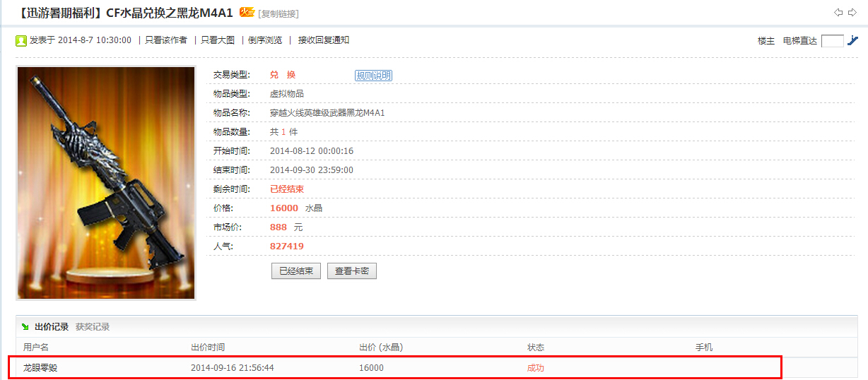
Task: Open the 出价记录 tab
Action: pos(52,327)
